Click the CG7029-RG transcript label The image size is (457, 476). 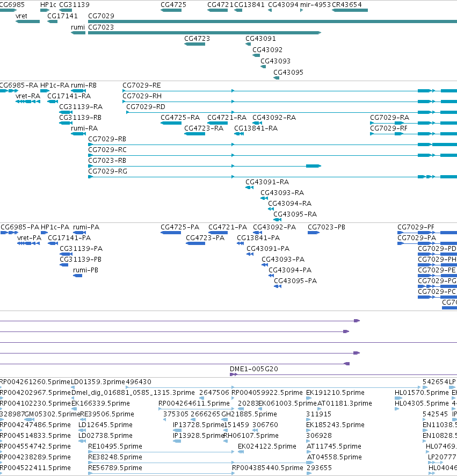tap(108, 171)
